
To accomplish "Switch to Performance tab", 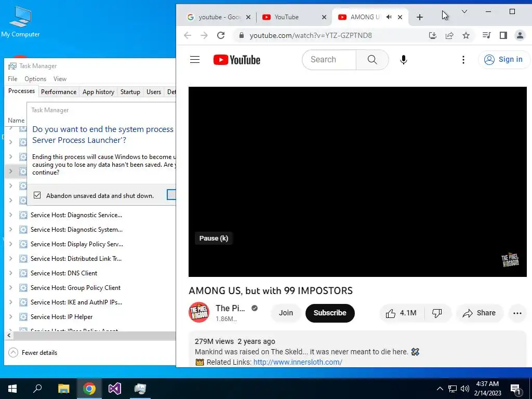I will click(59, 92).
